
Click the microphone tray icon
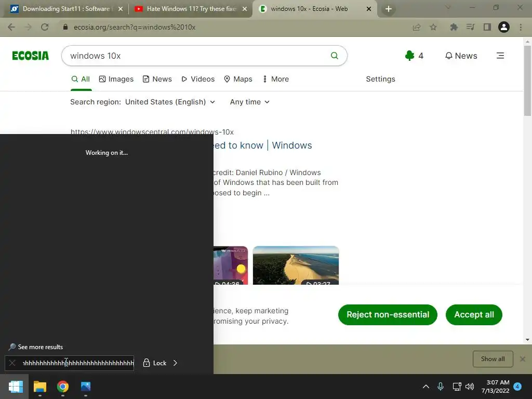pyautogui.click(x=441, y=387)
